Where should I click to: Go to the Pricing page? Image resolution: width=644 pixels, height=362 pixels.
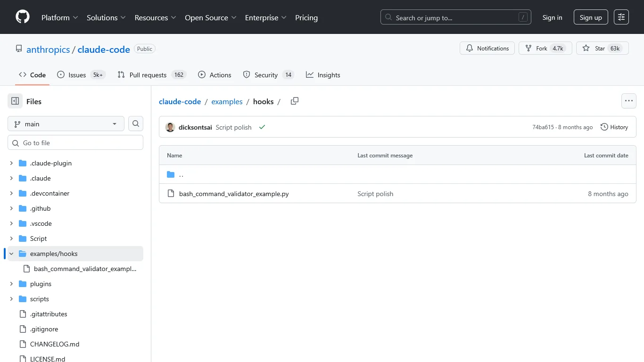tap(306, 17)
